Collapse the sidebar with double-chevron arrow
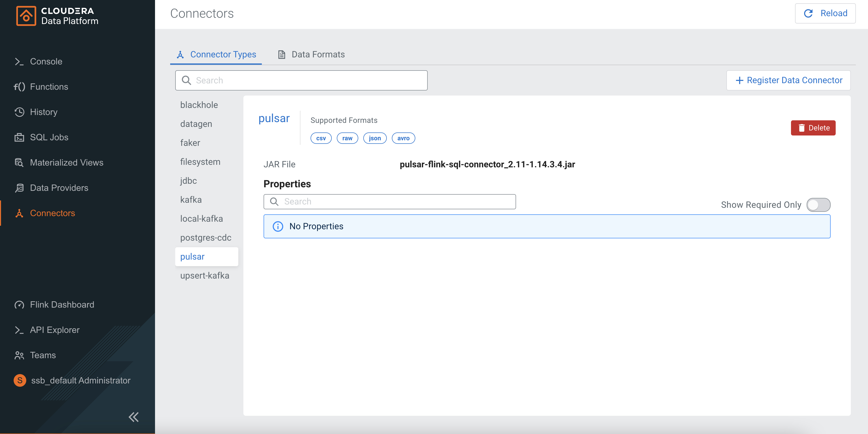Screen dimensions: 868x434 click(x=134, y=417)
